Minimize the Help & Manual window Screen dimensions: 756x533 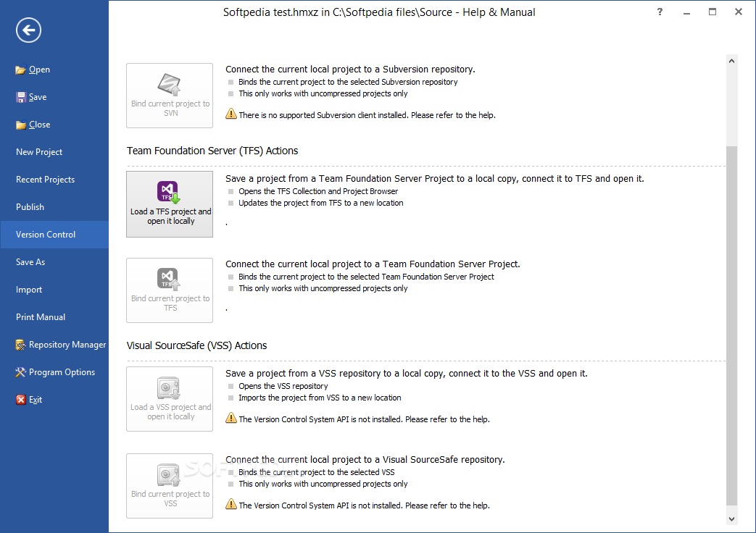click(686, 12)
